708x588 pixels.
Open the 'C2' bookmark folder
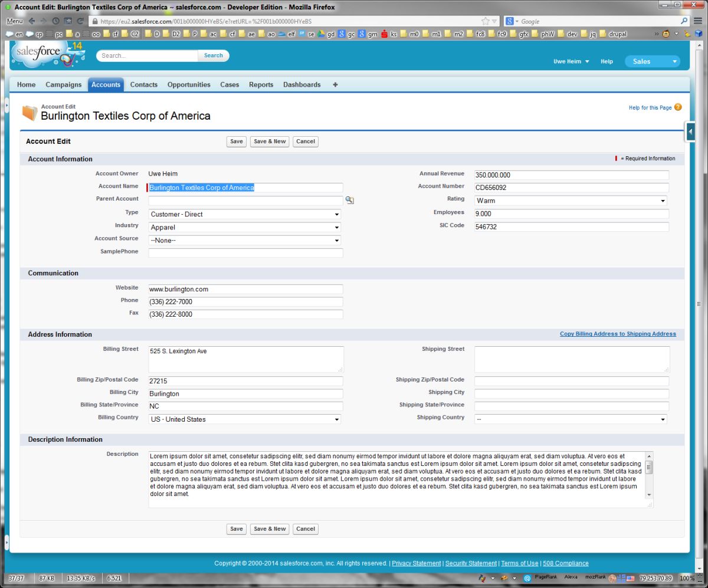coord(130,34)
